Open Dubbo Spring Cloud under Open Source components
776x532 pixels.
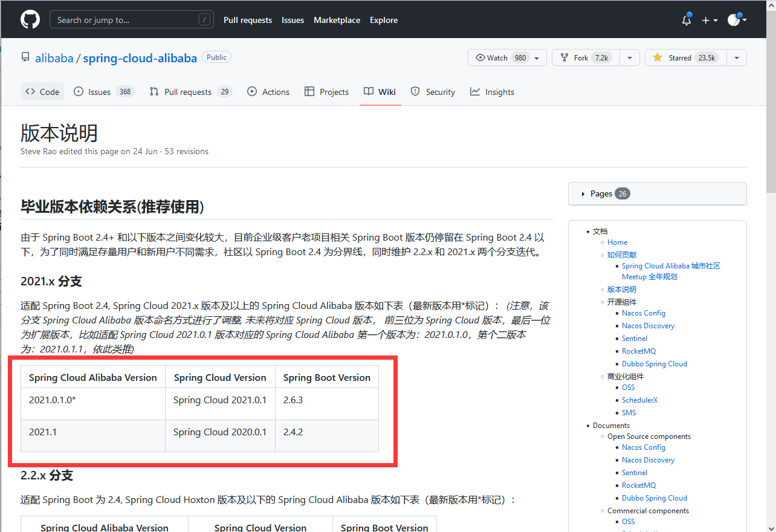click(655, 498)
